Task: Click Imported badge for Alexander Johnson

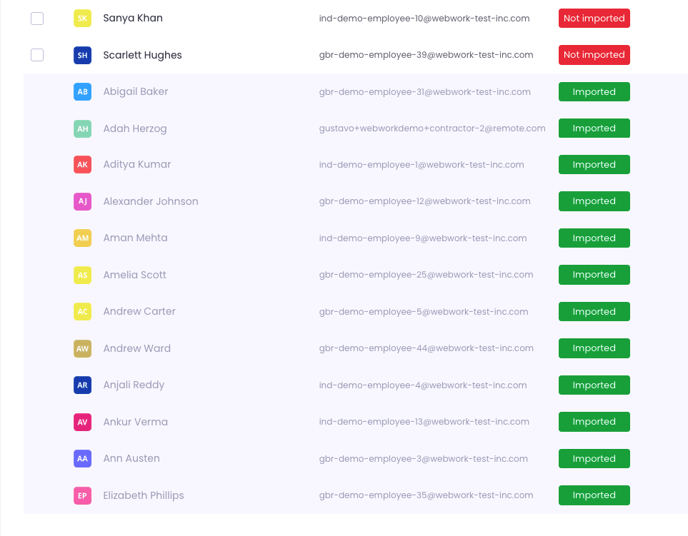Action: click(x=594, y=201)
